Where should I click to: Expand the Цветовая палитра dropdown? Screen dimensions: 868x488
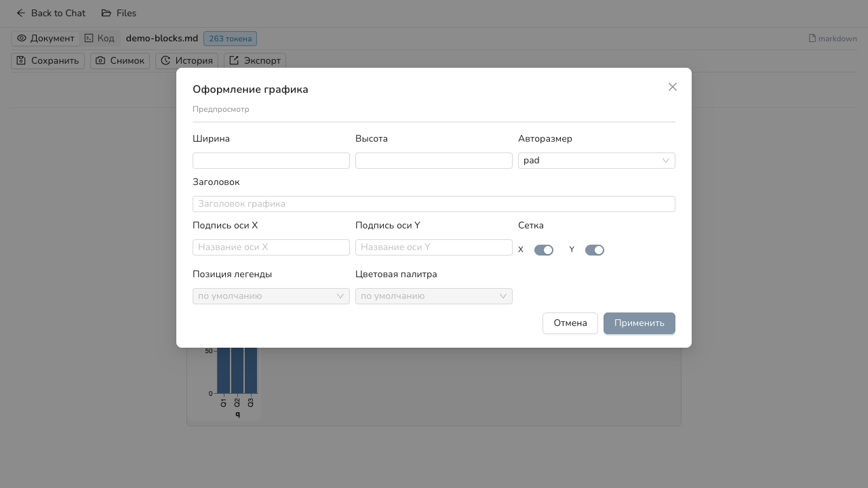[434, 296]
